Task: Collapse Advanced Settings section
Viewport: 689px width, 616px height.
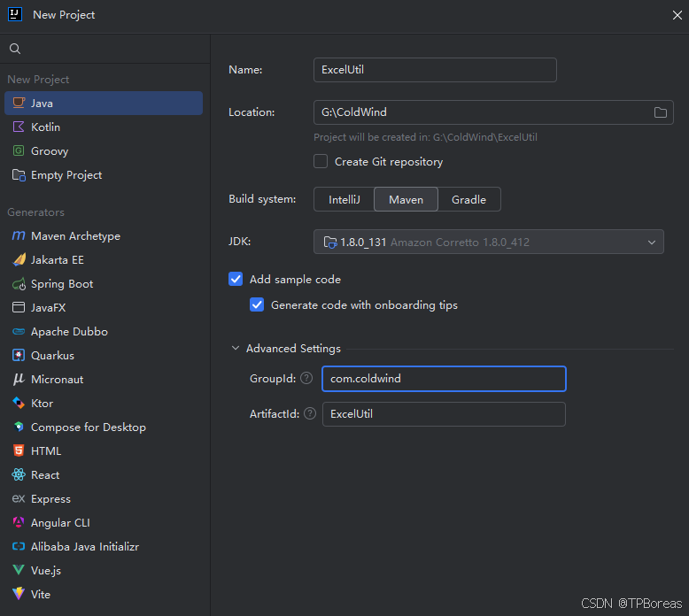Action: (x=236, y=348)
